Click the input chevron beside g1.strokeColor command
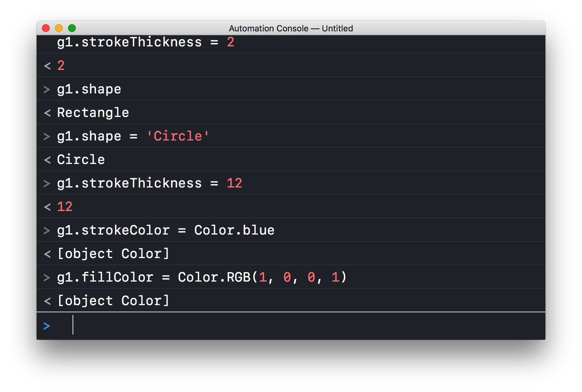Image resolution: width=582 pixels, height=392 pixels. pyautogui.click(x=47, y=231)
